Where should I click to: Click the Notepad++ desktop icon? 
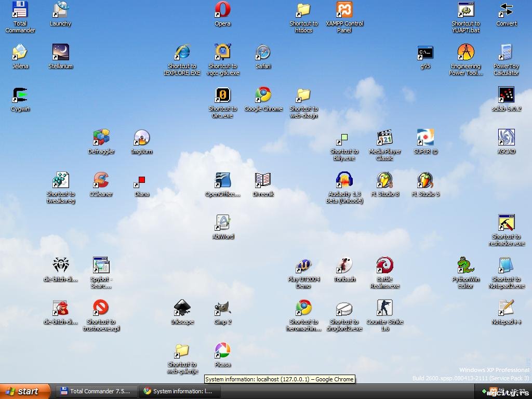click(x=506, y=308)
